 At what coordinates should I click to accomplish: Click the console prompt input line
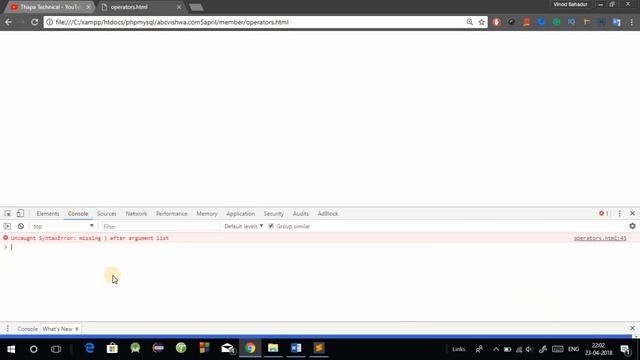pyautogui.click(x=320, y=247)
